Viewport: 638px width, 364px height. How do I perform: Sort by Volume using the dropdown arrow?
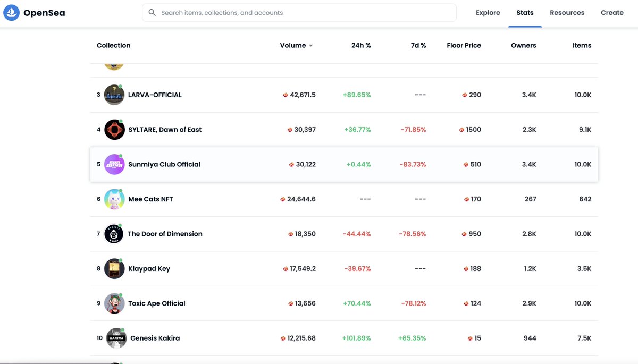tap(311, 46)
